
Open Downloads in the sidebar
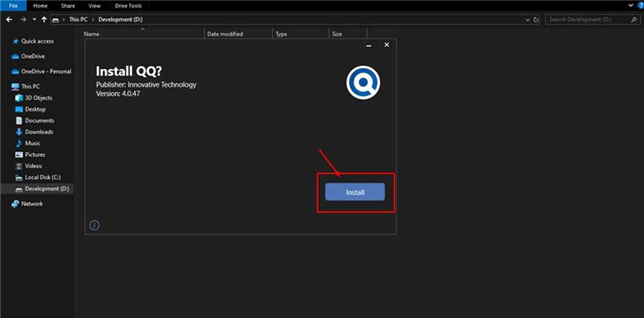(39, 132)
